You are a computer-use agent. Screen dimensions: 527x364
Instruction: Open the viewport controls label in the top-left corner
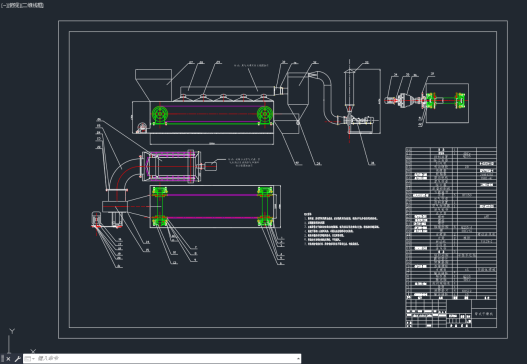click(x=22, y=5)
